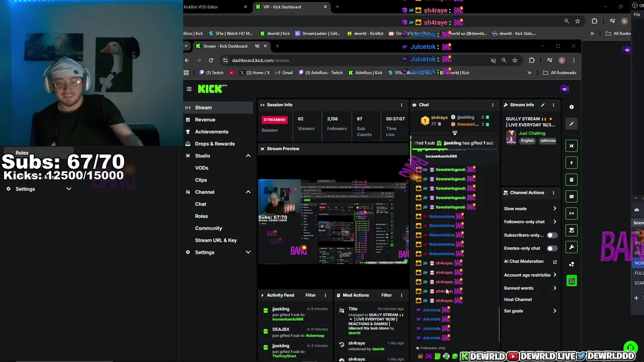Expand Account age restriction options
Screen dimensions: 644x362
(x=555, y=275)
